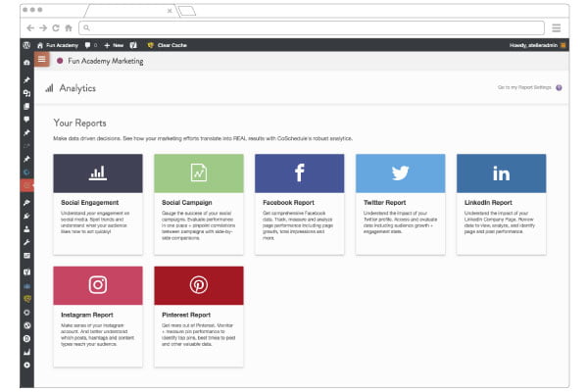
Task: Open the Pinterest Report card
Action: (199, 317)
